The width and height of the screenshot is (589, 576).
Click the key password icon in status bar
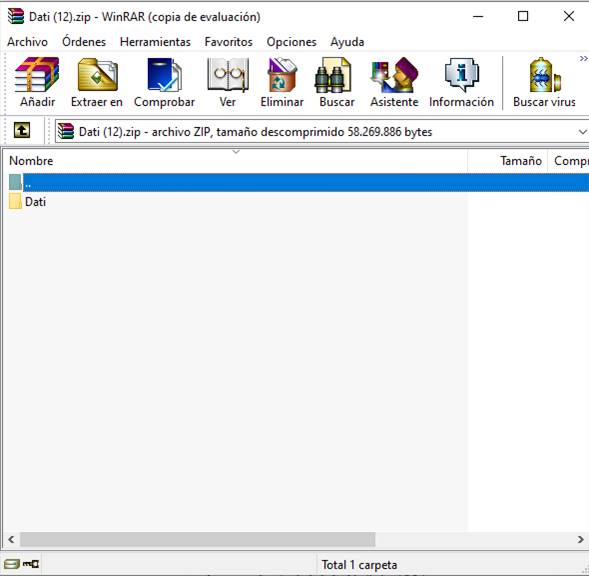(31, 564)
